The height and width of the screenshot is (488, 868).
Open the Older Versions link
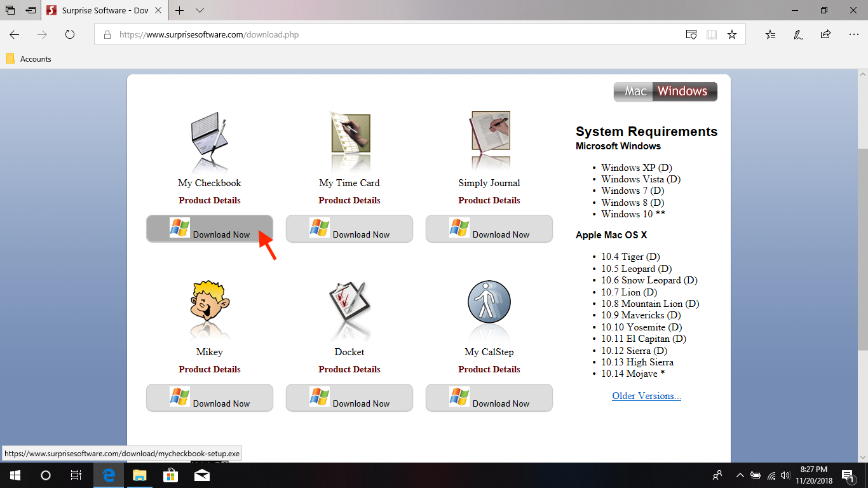point(646,396)
